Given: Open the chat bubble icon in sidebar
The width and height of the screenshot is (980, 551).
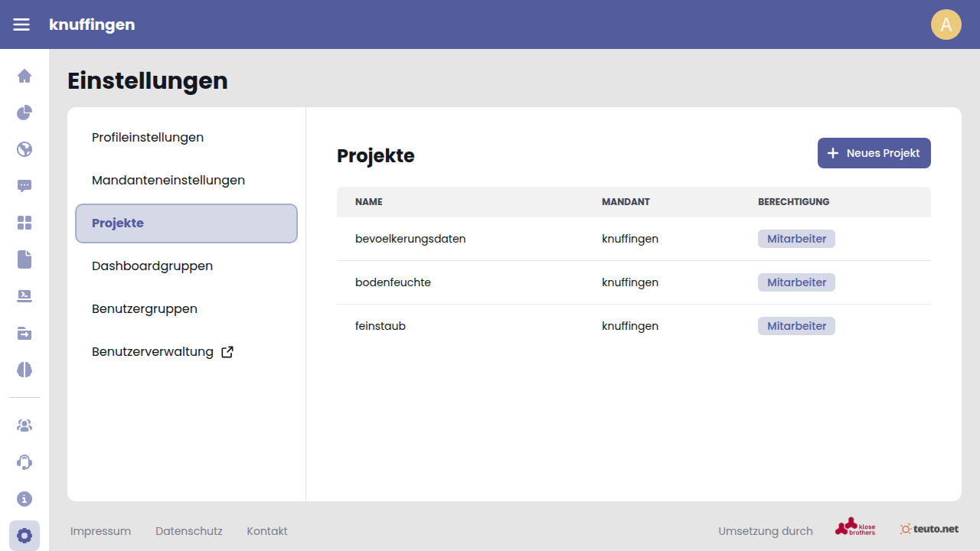Looking at the screenshot, I should pos(24,186).
